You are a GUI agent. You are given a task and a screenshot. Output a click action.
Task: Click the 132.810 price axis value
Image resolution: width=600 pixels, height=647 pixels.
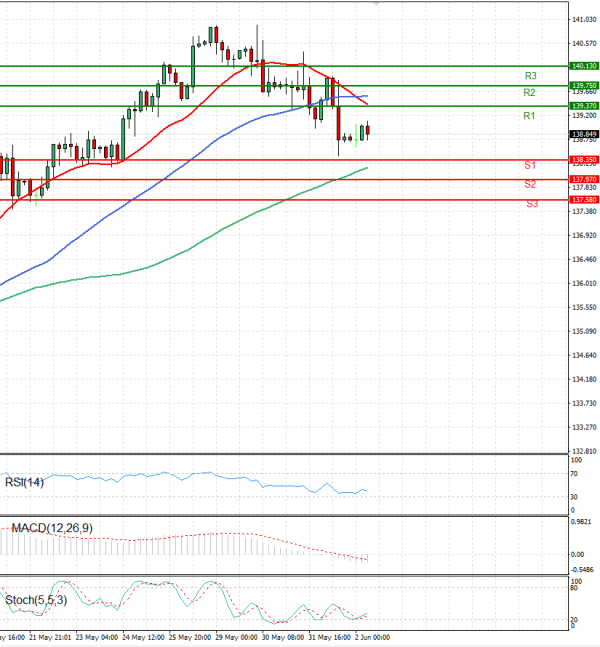click(x=584, y=451)
